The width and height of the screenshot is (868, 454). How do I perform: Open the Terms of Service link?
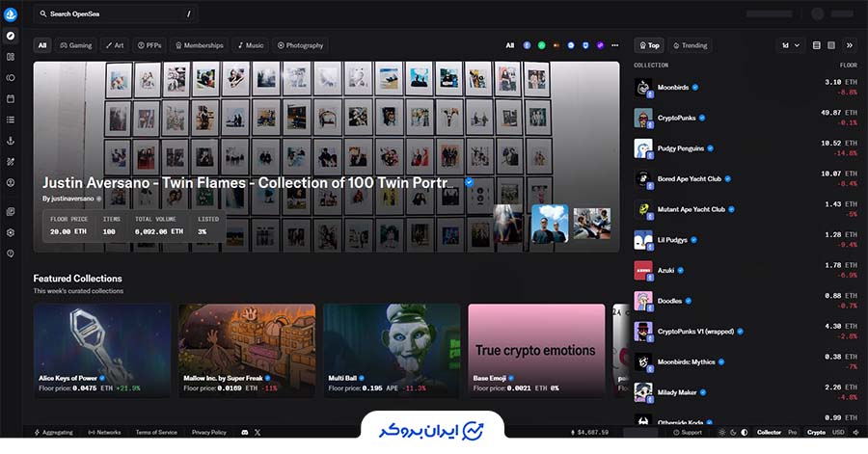156,433
